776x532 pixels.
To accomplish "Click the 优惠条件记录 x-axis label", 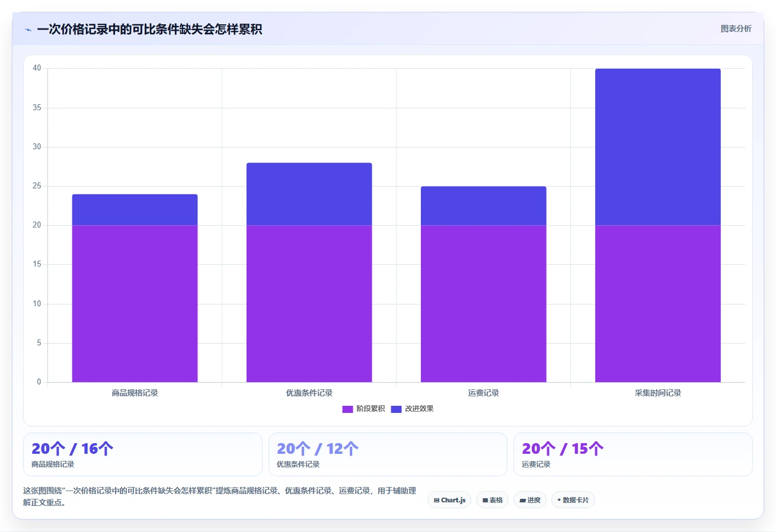I will point(309,393).
